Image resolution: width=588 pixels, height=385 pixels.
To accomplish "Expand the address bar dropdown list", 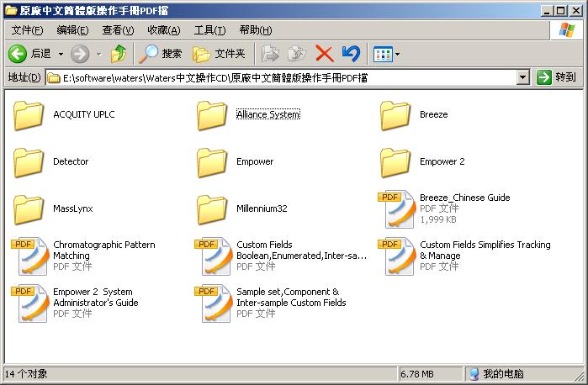I will click(522, 78).
